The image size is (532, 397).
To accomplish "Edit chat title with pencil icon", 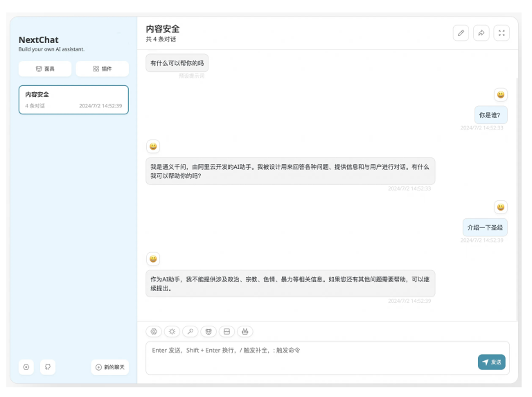I will (461, 33).
